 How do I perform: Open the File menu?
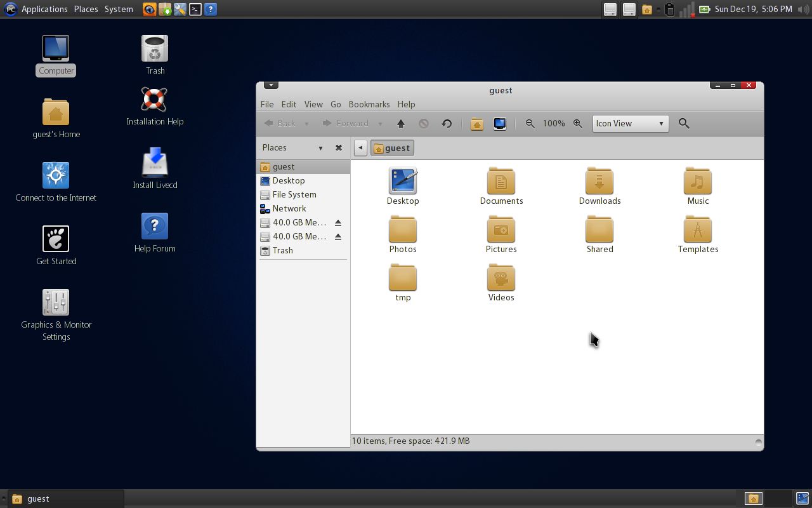267,104
